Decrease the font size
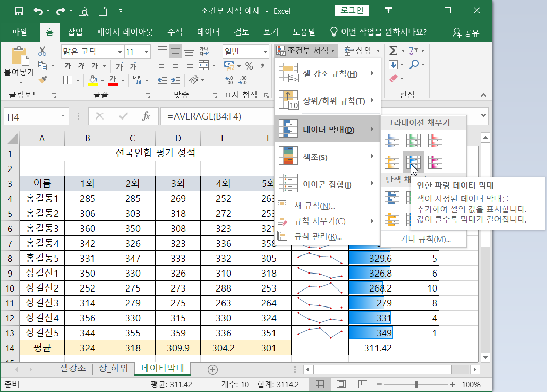The width and height of the screenshot is (547, 392). point(133,66)
